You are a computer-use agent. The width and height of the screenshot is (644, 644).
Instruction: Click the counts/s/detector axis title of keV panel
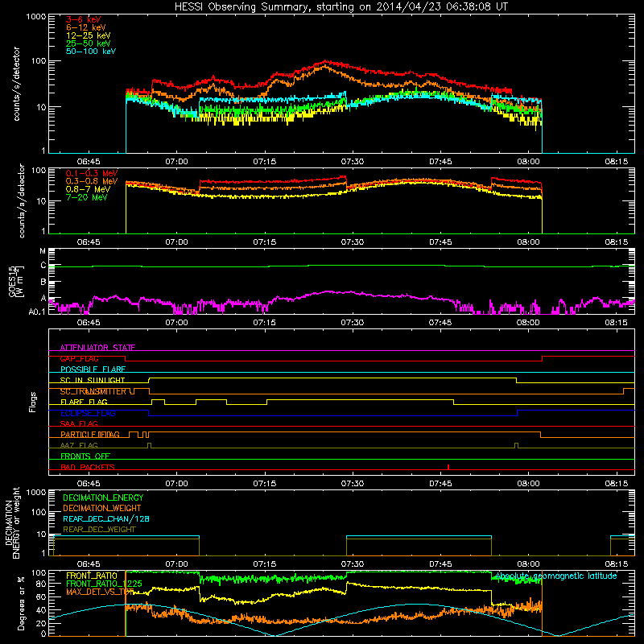pos(16,84)
